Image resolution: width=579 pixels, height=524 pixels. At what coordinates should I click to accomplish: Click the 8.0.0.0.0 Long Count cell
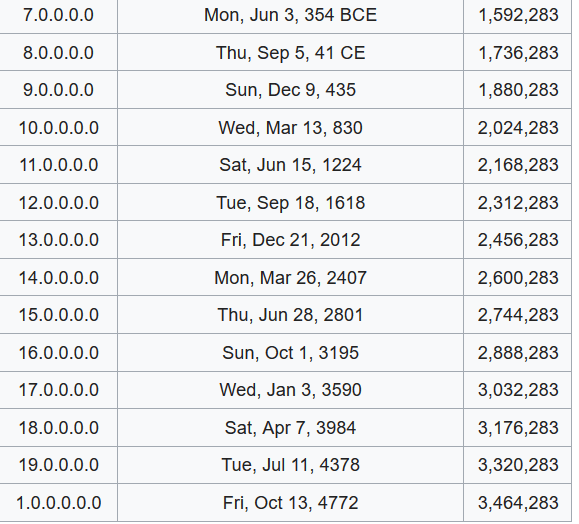pyautogui.click(x=58, y=52)
